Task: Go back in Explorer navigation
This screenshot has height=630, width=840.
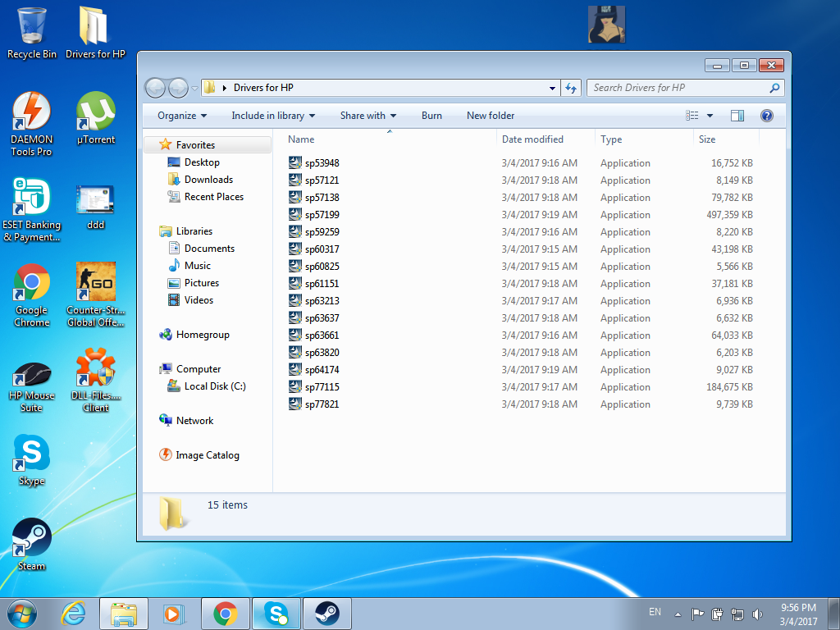Action: click(155, 88)
